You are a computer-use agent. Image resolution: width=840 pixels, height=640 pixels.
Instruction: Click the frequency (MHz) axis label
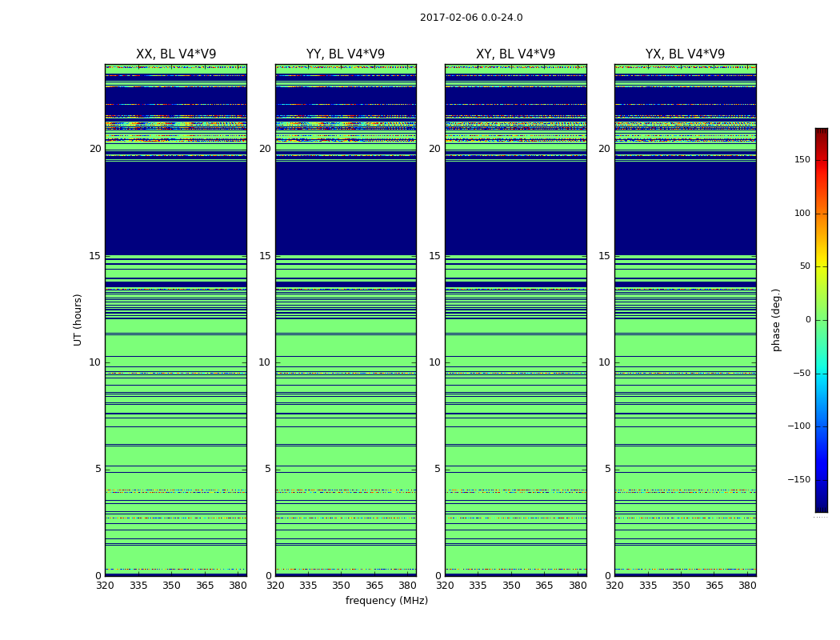pyautogui.click(x=386, y=600)
